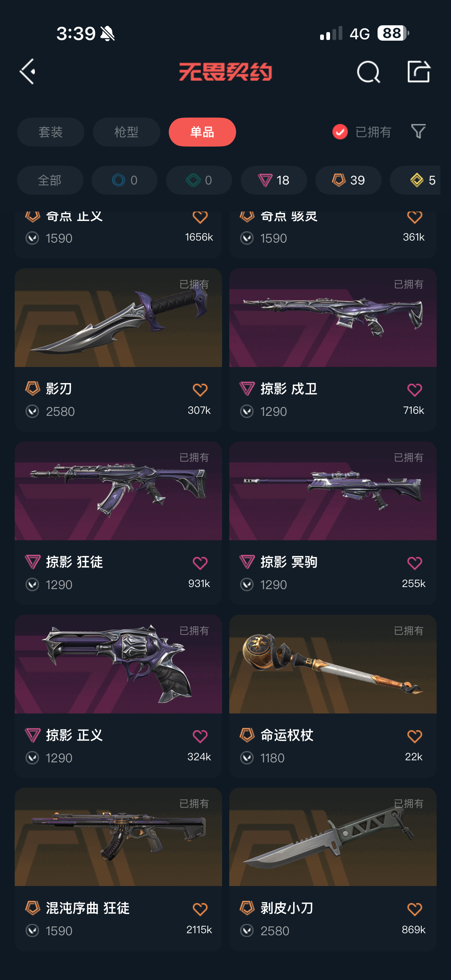
Task: Select the 单品 tab
Action: 202,132
